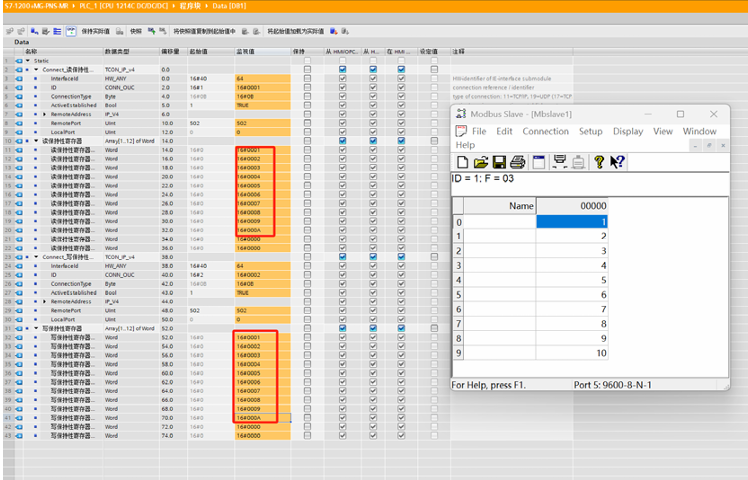The image size is (748, 480).
Task: Expand the RemoteAddress IP_V4 node
Action: tap(44, 115)
